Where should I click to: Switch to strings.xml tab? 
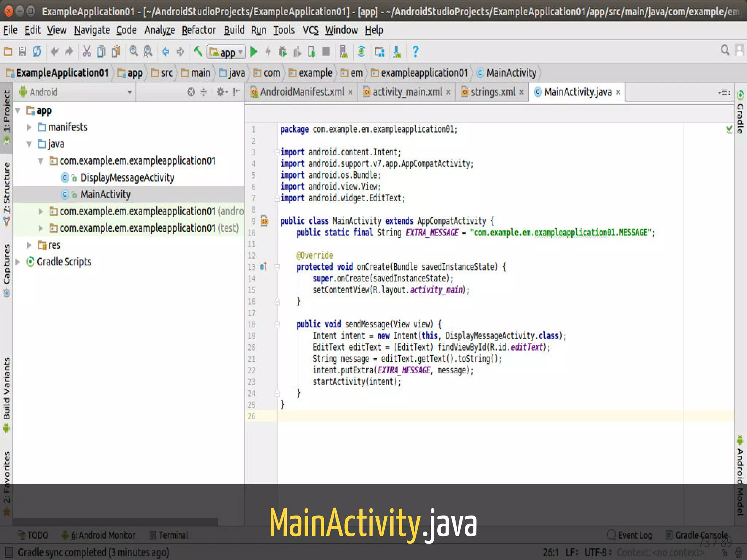pos(493,92)
